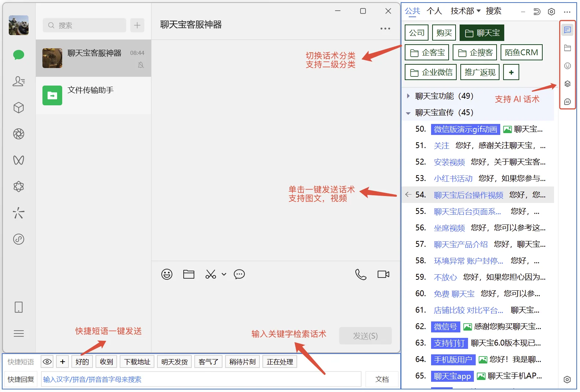The height and width of the screenshot is (392, 580).
Task: Send the quick phrase 好的
Action: click(82, 362)
